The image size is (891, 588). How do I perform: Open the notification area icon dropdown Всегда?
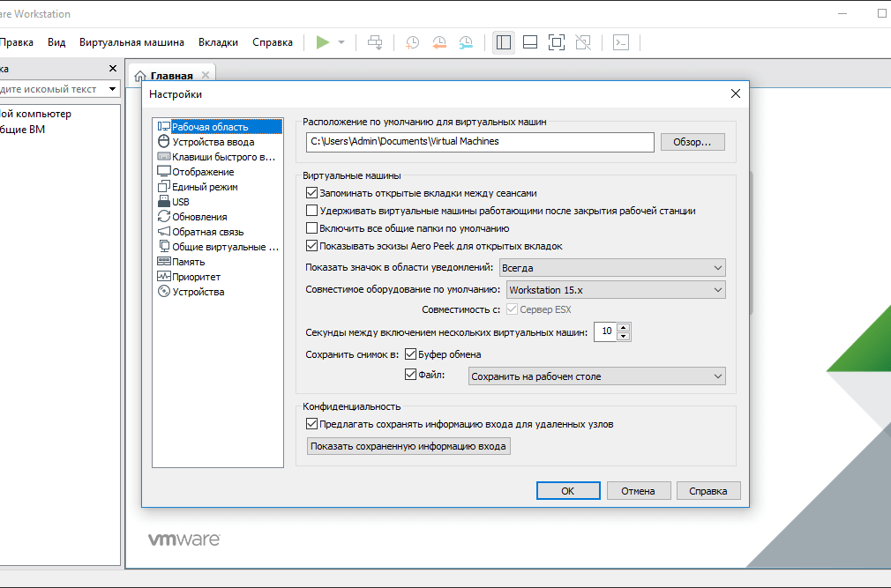tap(612, 268)
